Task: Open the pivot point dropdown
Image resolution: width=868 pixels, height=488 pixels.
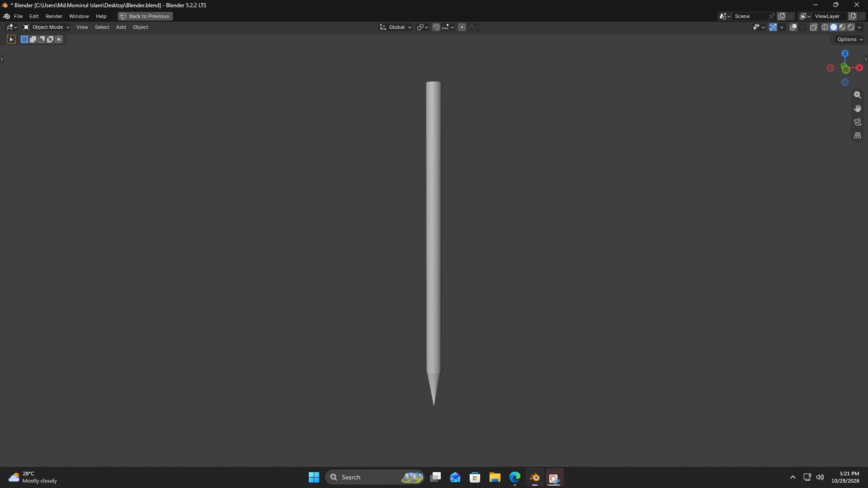Action: [422, 28]
